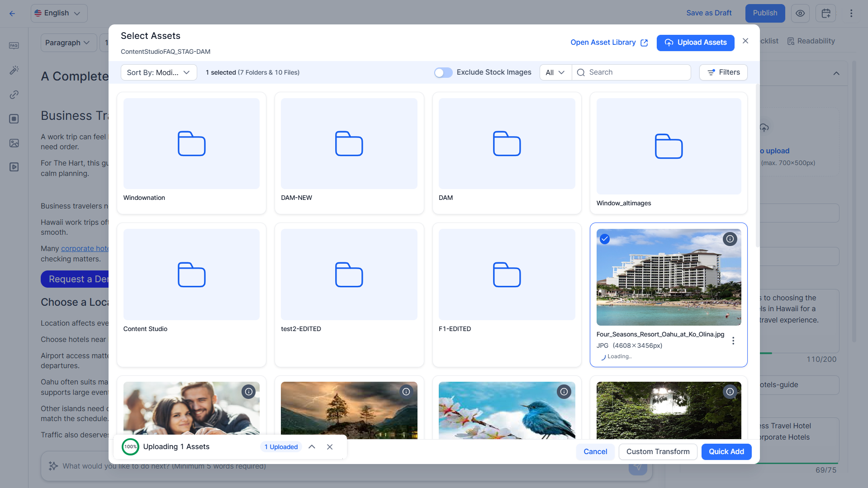This screenshot has width=868, height=488.
Task: Deselect the Four Seasons Resort image checkbox
Action: [x=605, y=239]
